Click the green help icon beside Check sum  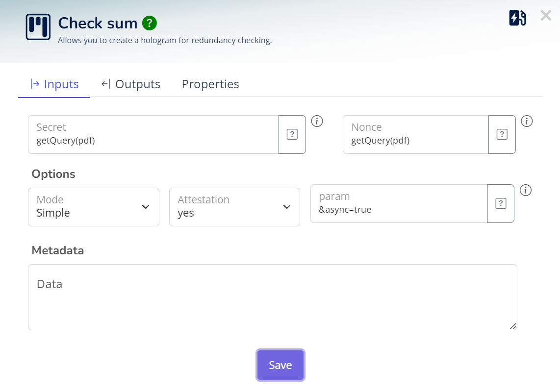tap(149, 23)
